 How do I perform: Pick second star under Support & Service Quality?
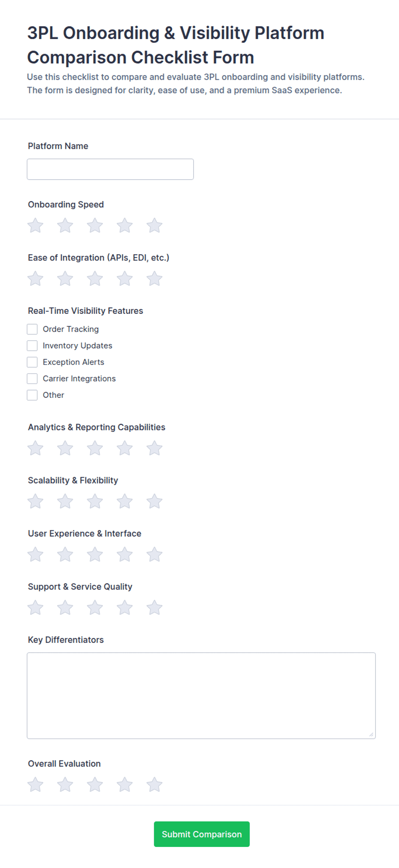pos(65,608)
